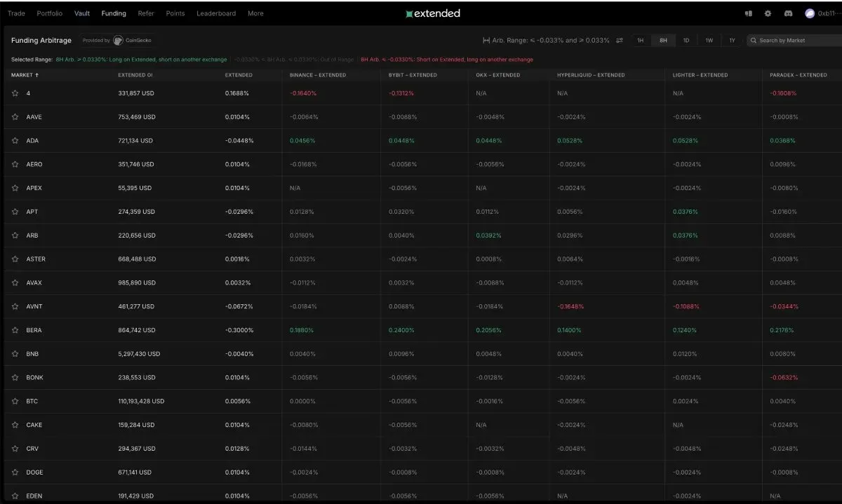The height and width of the screenshot is (504, 842).
Task: Star the APEX market row
Action: (x=15, y=188)
